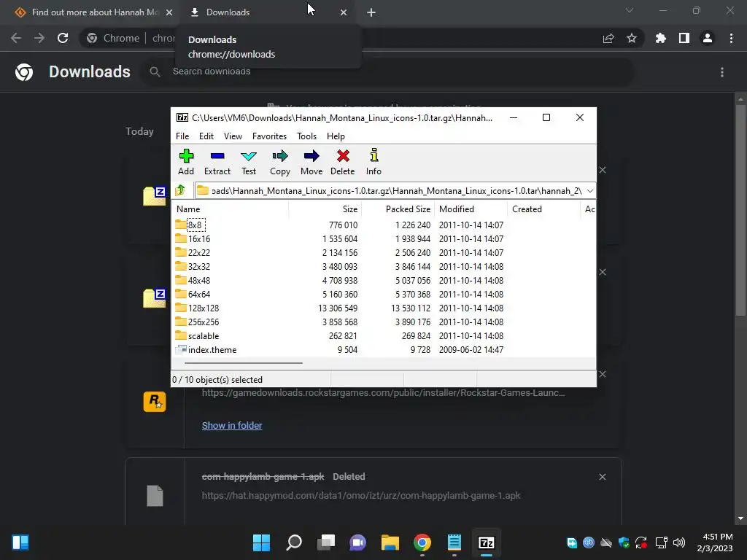
Task: Click the Add toolbar icon in 7-Zip
Action: 186,162
